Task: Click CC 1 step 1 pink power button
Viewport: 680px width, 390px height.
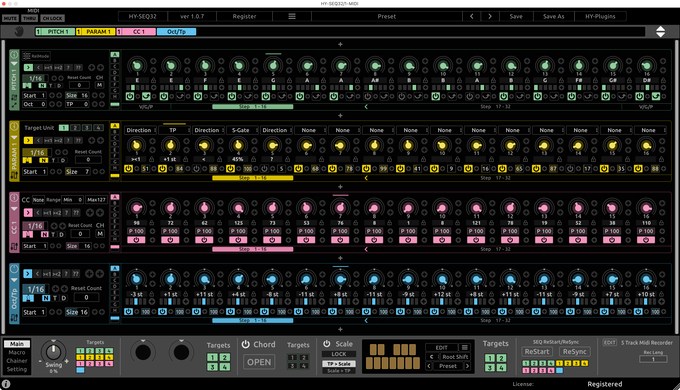Action: click(x=137, y=240)
